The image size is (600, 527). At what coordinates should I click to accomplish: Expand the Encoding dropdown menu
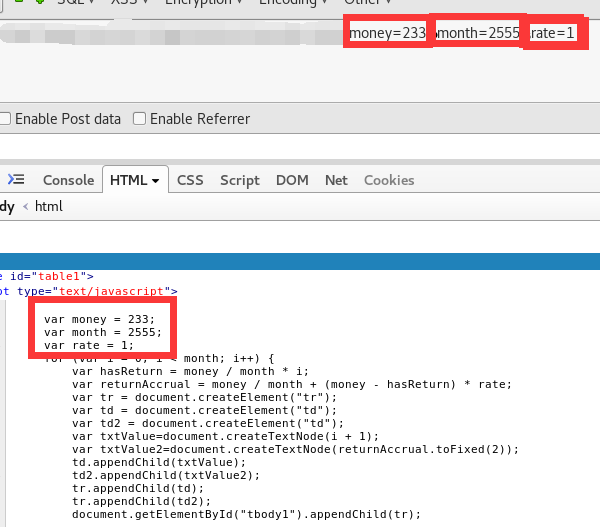pos(293,3)
